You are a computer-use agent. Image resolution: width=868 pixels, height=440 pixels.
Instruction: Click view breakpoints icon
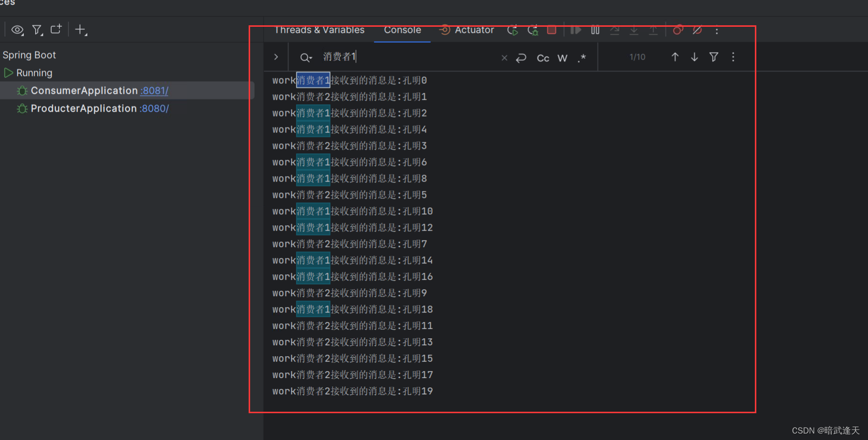pyautogui.click(x=678, y=30)
